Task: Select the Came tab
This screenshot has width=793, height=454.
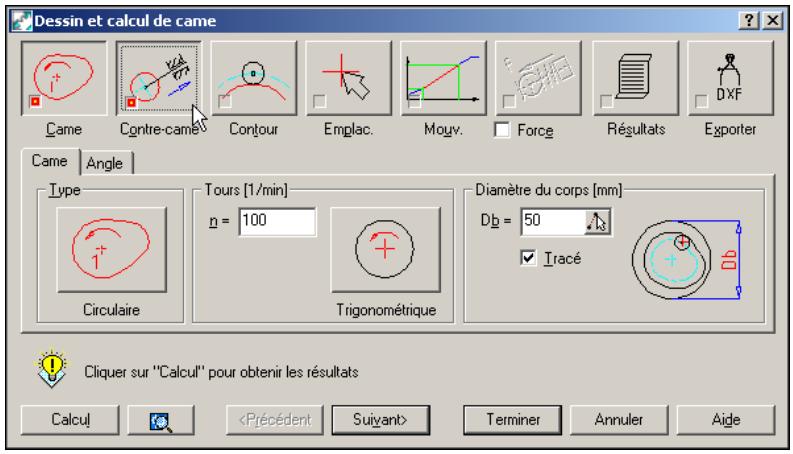Action: 50,161
